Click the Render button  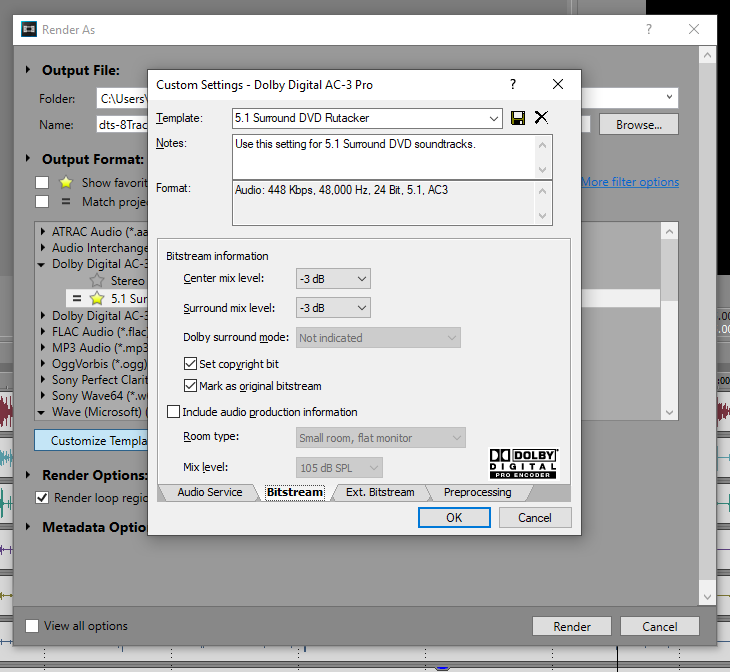pos(572,627)
